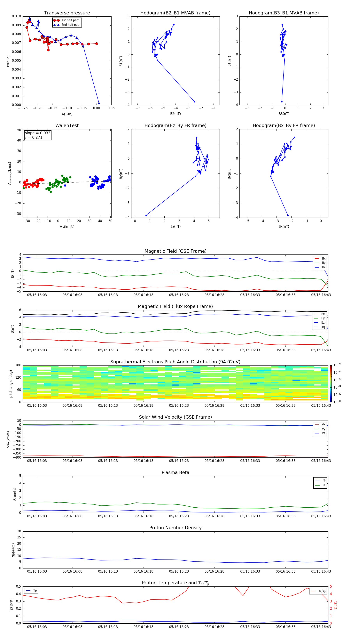Screen dimensions: 351x644
Task: Click the 'Magnetic Field (GSE Frame)' title
Action: (x=175, y=251)
